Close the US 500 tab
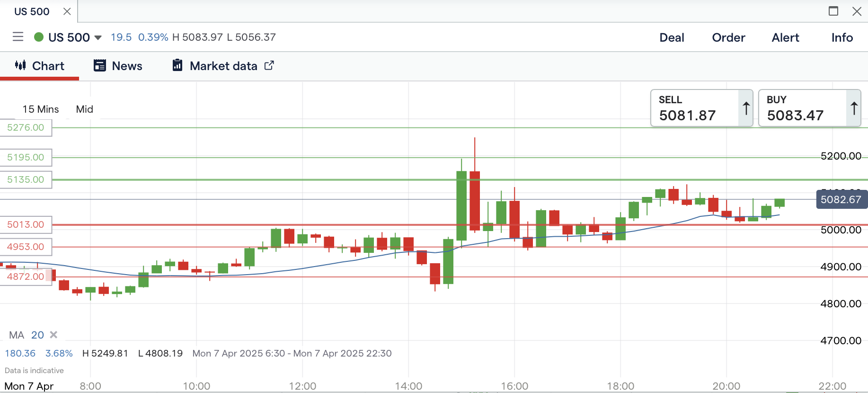 pos(67,11)
